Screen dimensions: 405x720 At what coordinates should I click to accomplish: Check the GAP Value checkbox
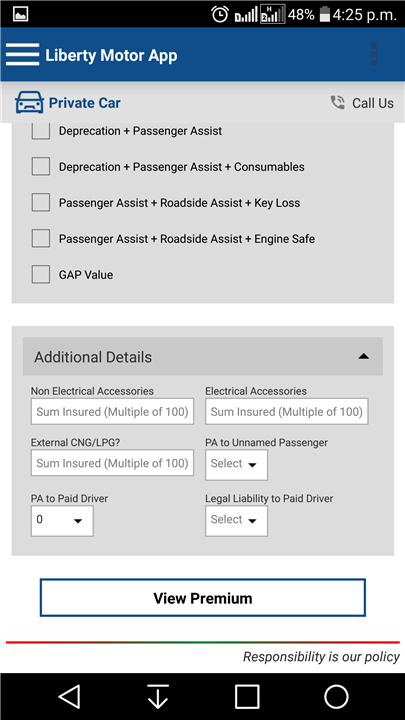(x=41, y=275)
